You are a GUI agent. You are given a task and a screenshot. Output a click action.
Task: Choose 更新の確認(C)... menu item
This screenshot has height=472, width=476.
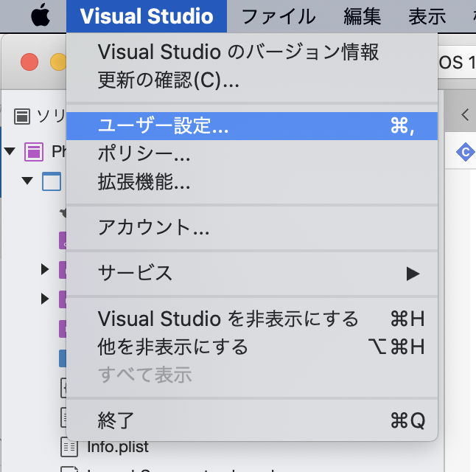tap(252, 80)
